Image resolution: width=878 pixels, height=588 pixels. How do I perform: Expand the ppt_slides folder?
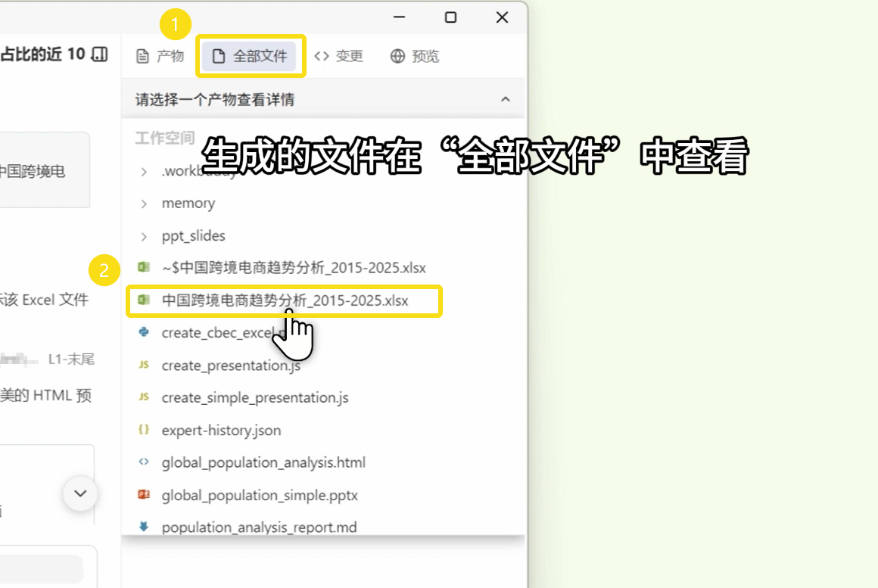coord(144,236)
